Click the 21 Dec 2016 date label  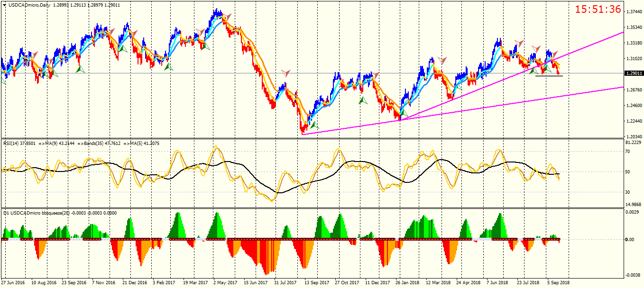(135, 283)
